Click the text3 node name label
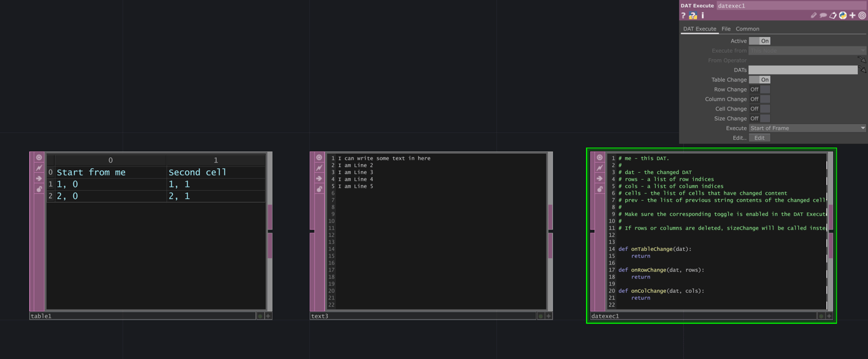 click(x=320, y=316)
